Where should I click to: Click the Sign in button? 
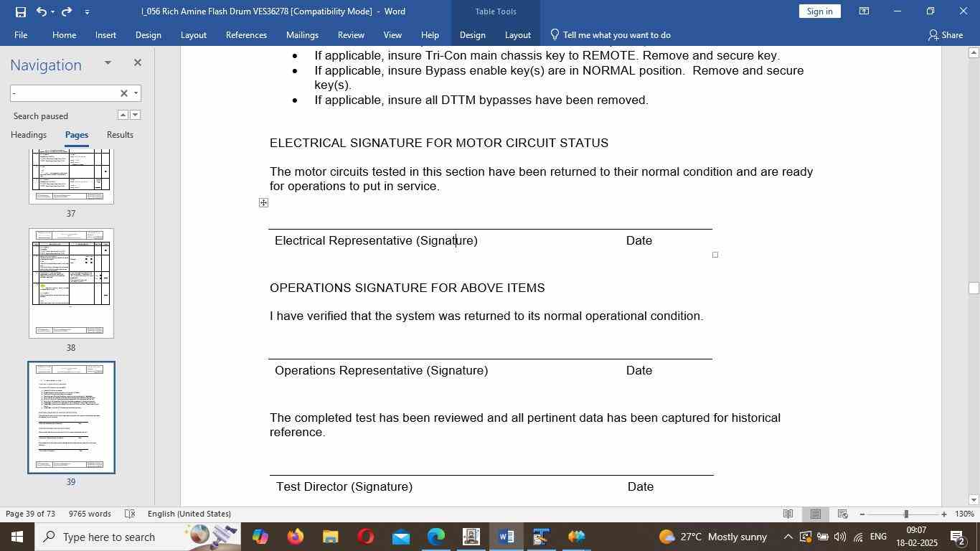pyautogui.click(x=819, y=11)
